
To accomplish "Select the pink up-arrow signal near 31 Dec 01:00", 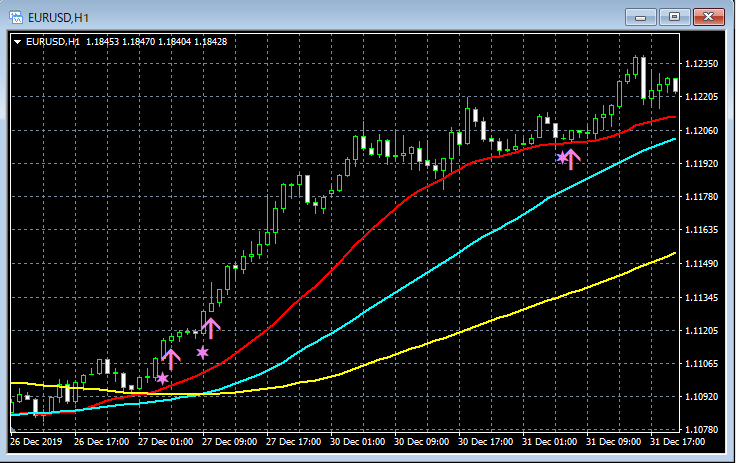I will [x=571, y=159].
